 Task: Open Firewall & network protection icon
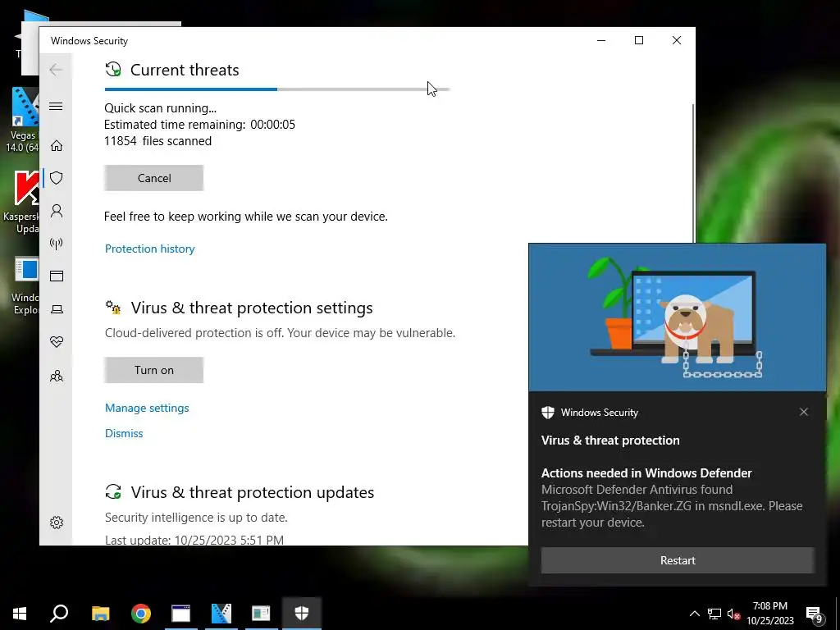coord(57,244)
